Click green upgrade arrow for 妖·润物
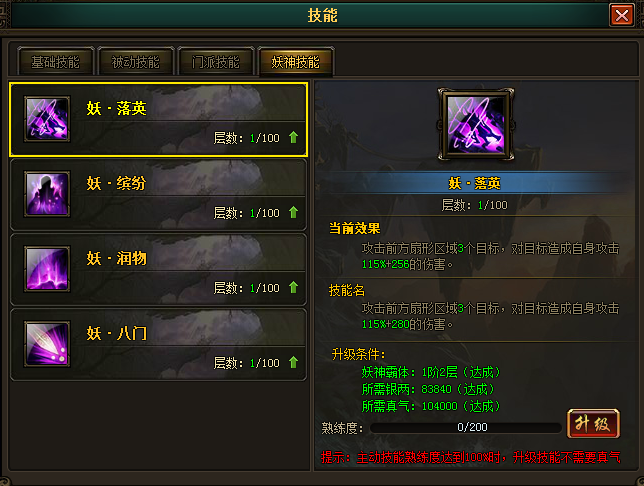Image resolution: width=644 pixels, height=486 pixels. pos(293,287)
